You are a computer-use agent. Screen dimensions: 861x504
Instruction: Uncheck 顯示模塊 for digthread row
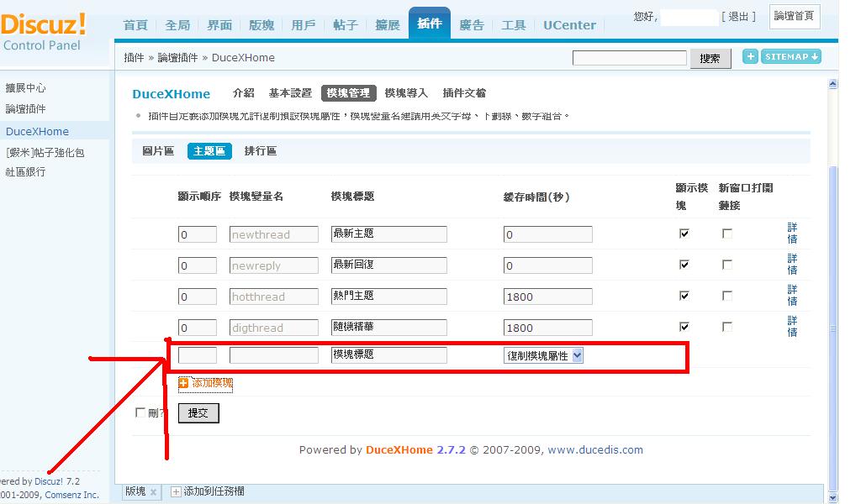(684, 327)
